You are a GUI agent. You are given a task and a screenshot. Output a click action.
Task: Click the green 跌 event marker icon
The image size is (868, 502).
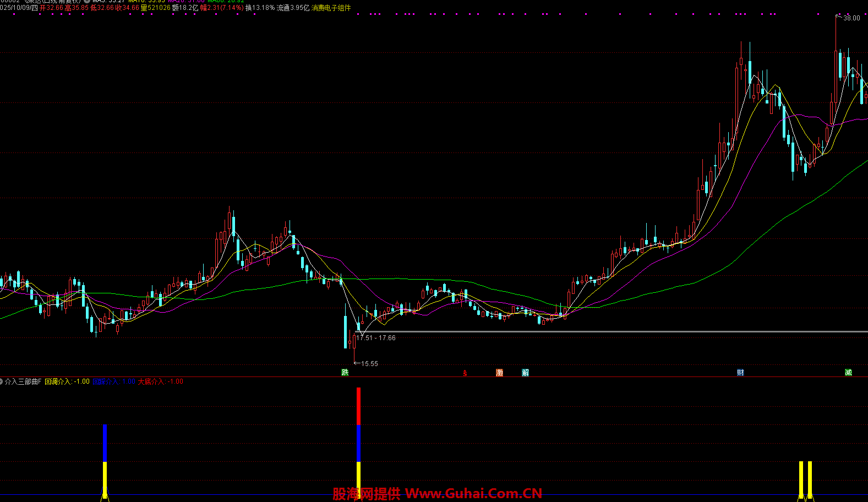pos(345,373)
